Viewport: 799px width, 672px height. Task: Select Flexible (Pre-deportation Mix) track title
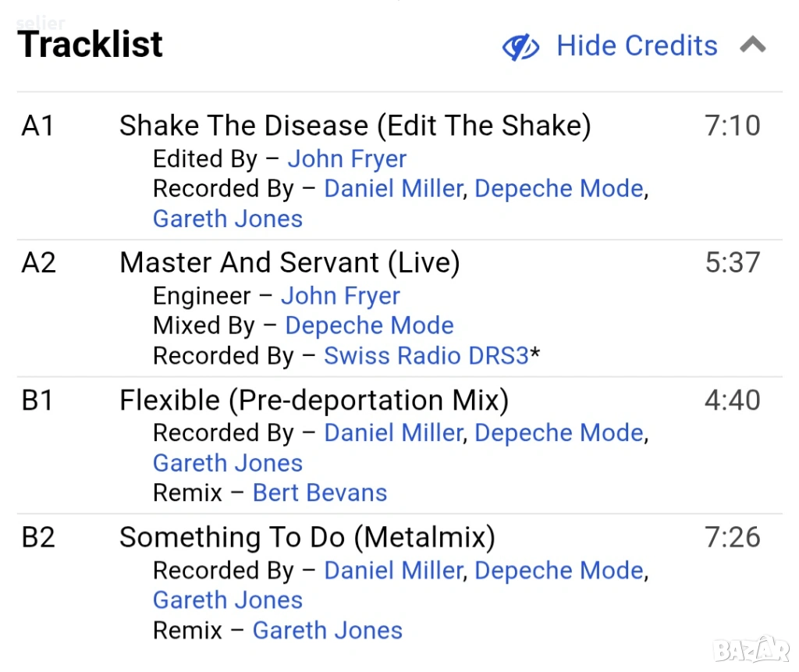pos(314,400)
